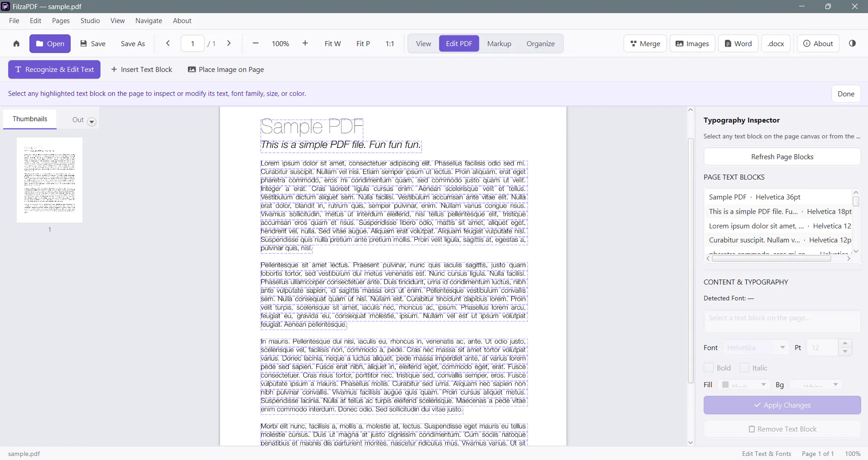Switch to Markup mode
Screen dimensions: 868x460
499,43
